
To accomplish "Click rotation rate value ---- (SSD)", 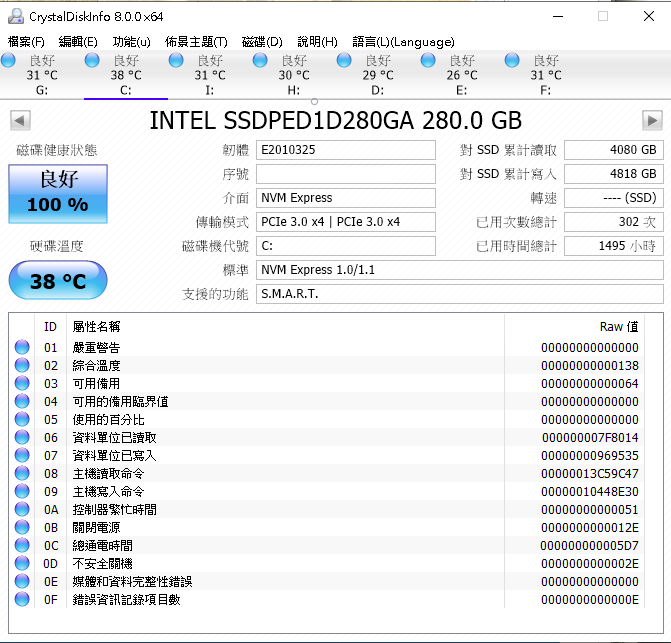I will coord(614,198).
